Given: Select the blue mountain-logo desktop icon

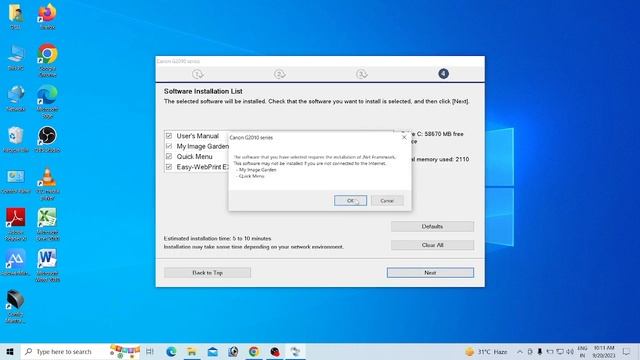Looking at the screenshot, I should pos(16,262).
